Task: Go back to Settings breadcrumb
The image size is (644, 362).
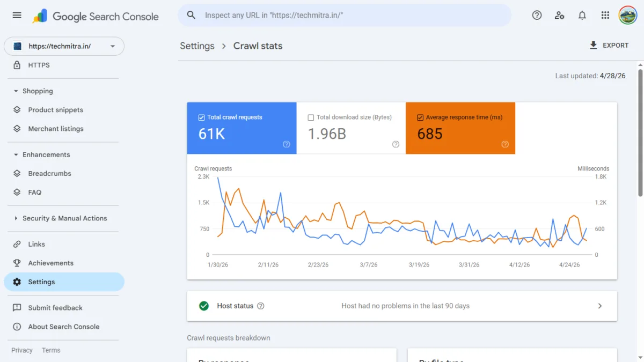Action: coord(197,46)
